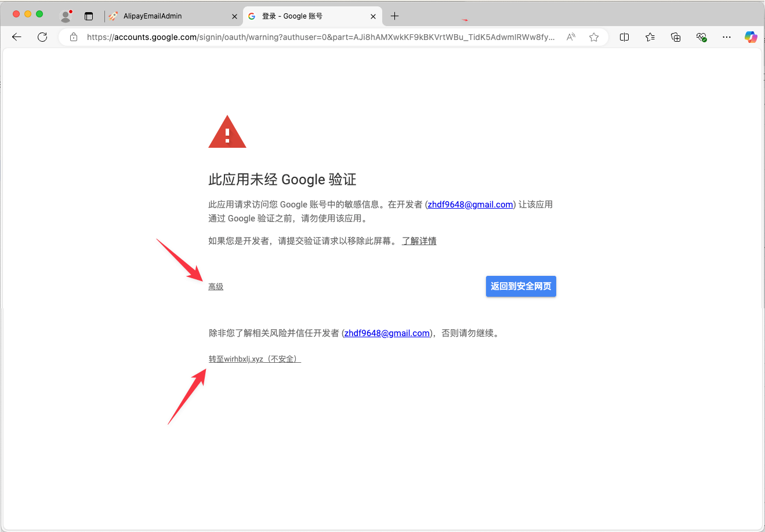Open the profile avatar icon

click(66, 16)
